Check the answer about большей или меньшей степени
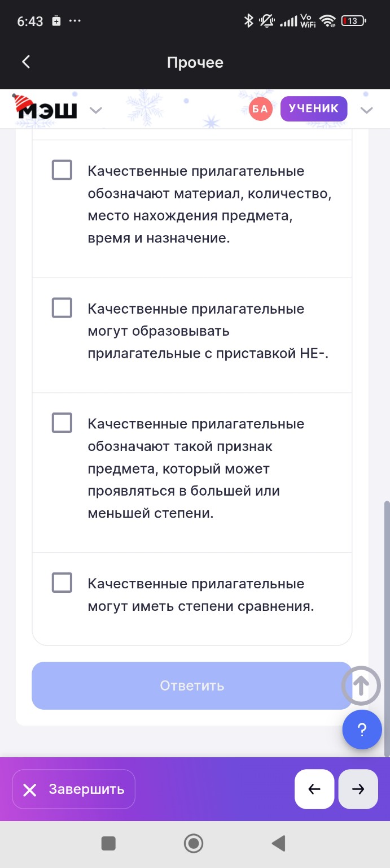 (x=62, y=422)
